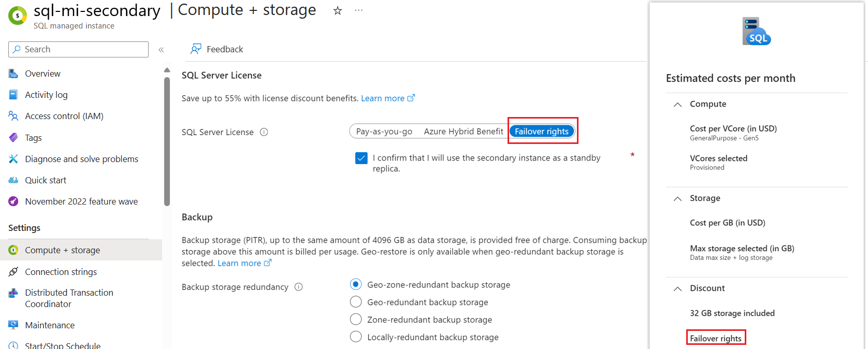Image resolution: width=868 pixels, height=349 pixels.
Task: Open Diagnose and solve problems
Action: pos(81,159)
